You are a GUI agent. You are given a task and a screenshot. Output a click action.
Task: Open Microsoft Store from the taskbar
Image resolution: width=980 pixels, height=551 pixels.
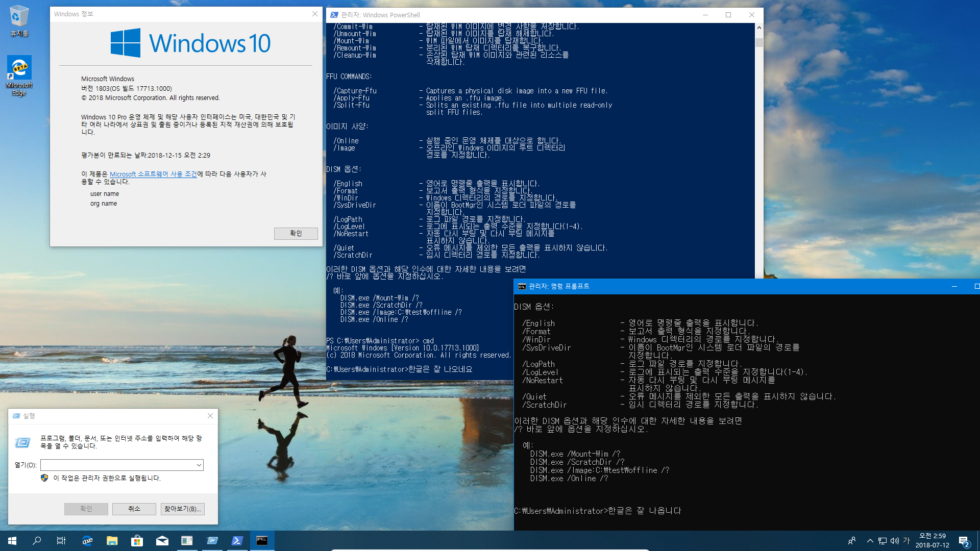[137, 541]
